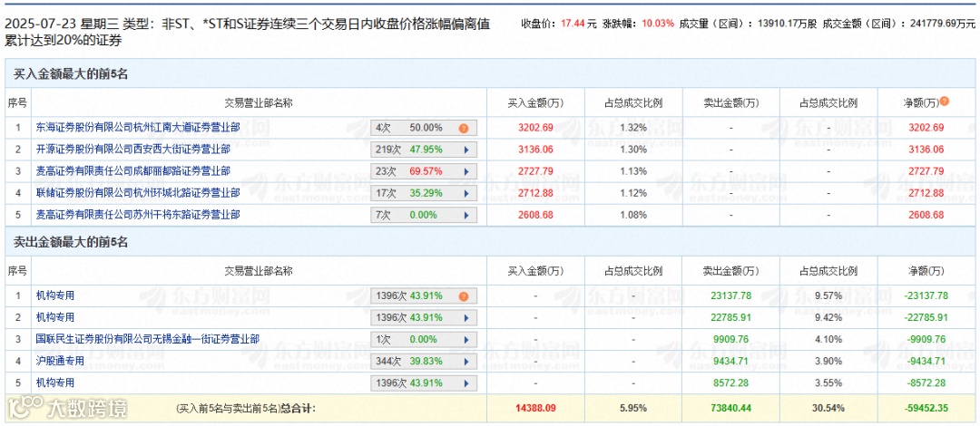Select the 219次 47.95% stats box

pyautogui.click(x=424, y=150)
